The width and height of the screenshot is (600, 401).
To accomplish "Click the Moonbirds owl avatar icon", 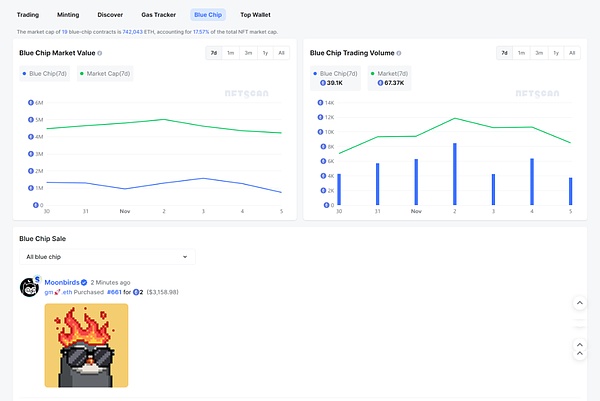I will click(x=30, y=286).
